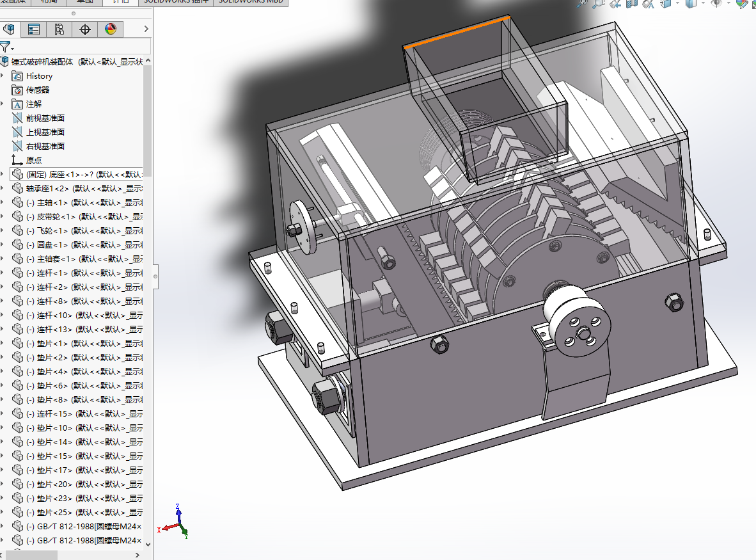Image resolution: width=756 pixels, height=560 pixels.
Task: Open Dynamic Annotation Views tool
Action: (x=649, y=3)
